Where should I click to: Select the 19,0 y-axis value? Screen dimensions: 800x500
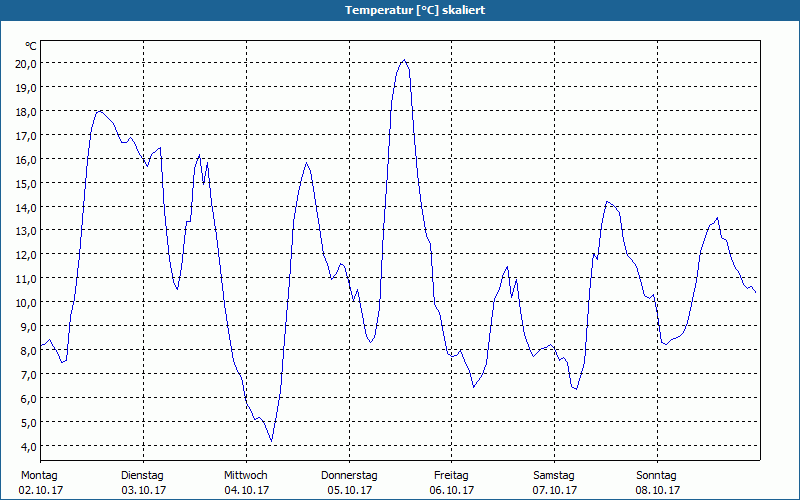click(26, 88)
